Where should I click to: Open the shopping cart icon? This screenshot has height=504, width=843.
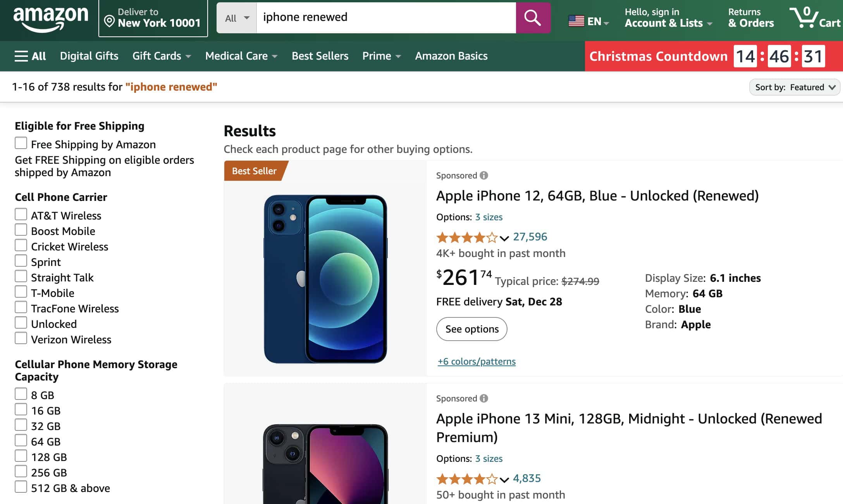click(x=805, y=18)
